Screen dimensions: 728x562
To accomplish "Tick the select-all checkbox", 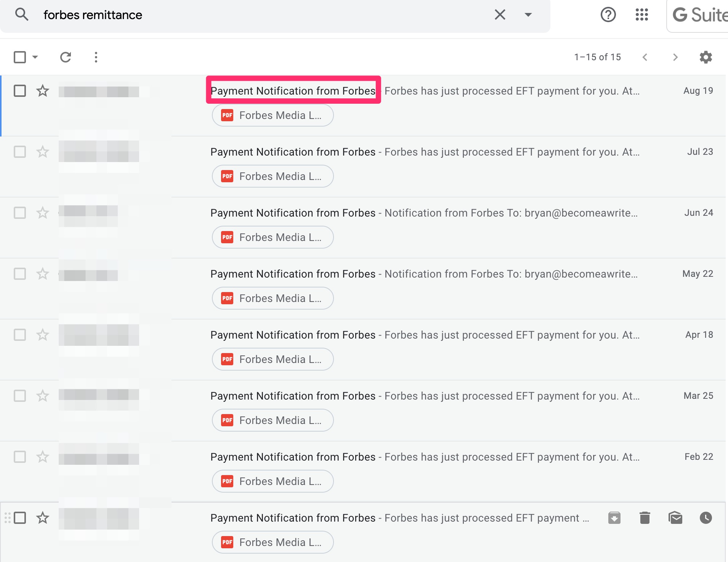I will tap(20, 57).
